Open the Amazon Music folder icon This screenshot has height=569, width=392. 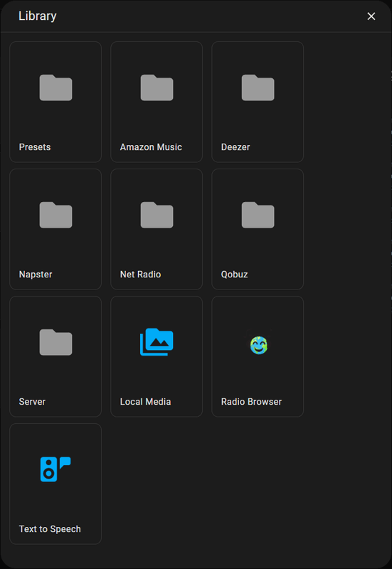point(157,87)
